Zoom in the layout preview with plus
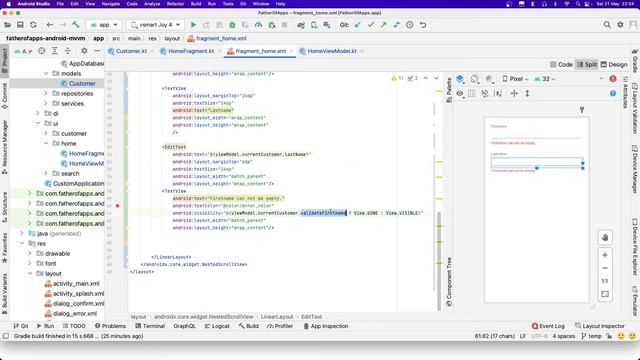The image size is (640, 360). coord(605,255)
